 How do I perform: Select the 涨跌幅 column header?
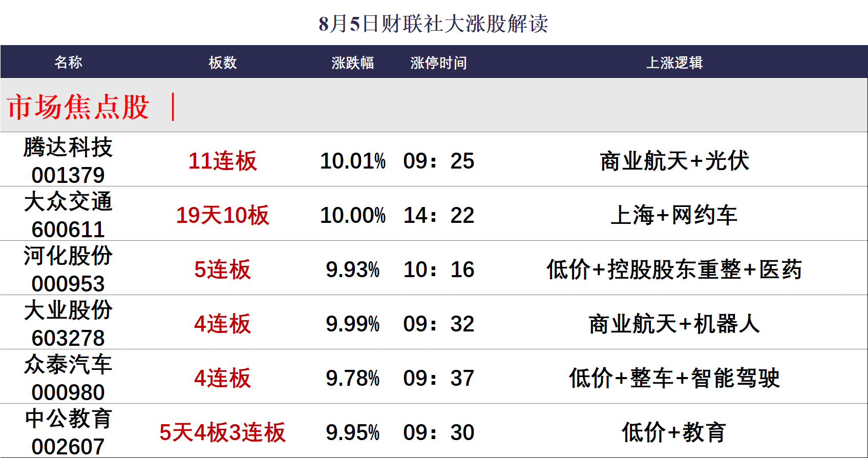tap(353, 63)
